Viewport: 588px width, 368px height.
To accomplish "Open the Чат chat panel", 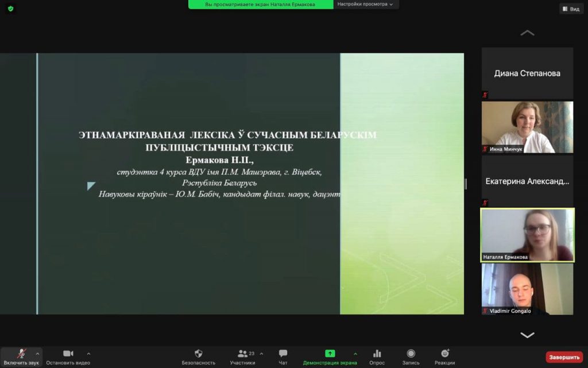I will click(x=283, y=357).
